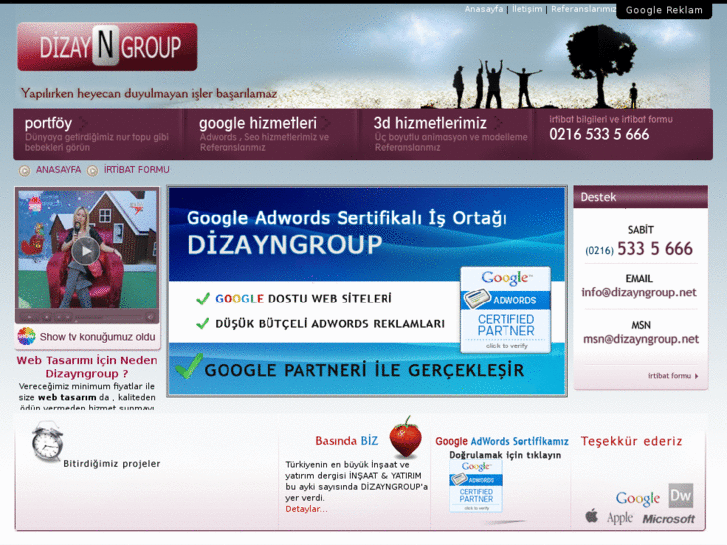Click the arrow beside google hizmetleri
This screenshot has width=727, height=545.
click(x=326, y=123)
